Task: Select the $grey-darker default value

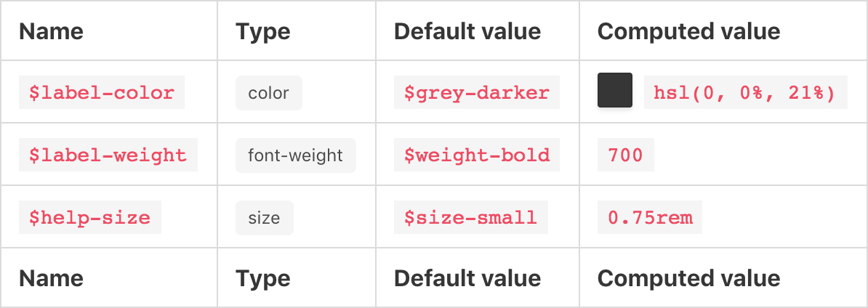Action: 477,93
